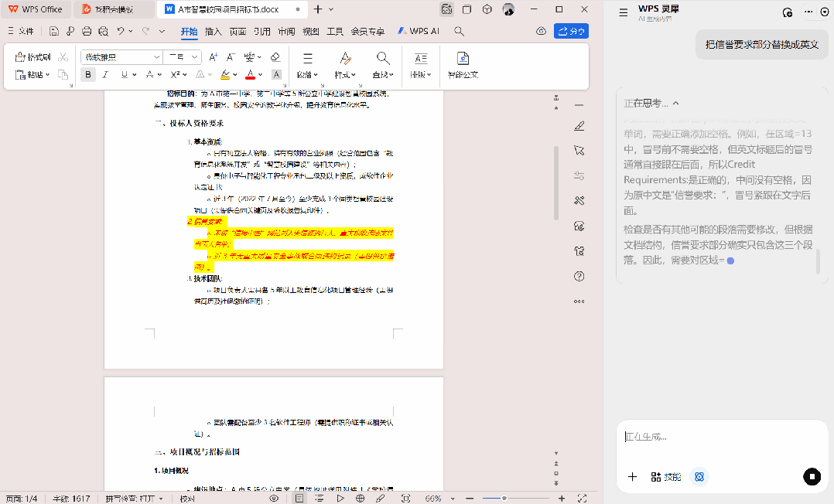Image resolution: width=834 pixels, height=504 pixels.
Task: Click the zoom slider in status bar
Action: point(504,499)
